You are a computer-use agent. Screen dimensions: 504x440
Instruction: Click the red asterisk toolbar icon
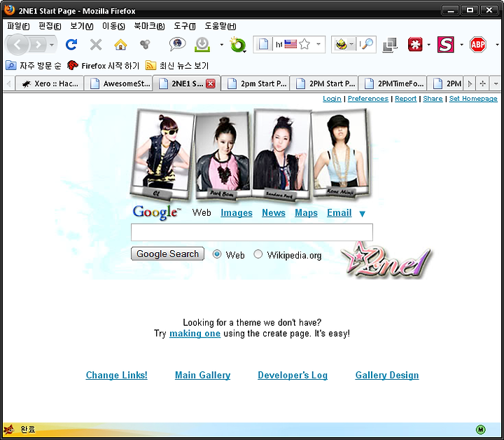pos(415,44)
